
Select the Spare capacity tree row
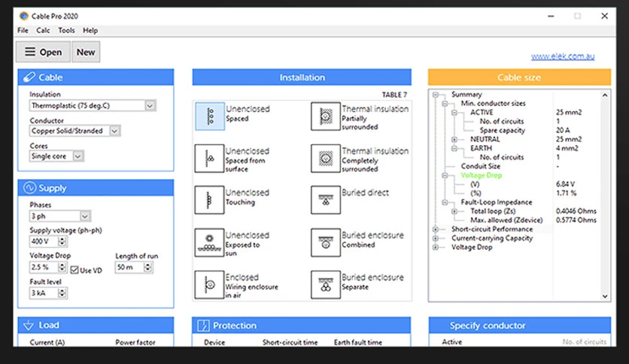pos(503,130)
